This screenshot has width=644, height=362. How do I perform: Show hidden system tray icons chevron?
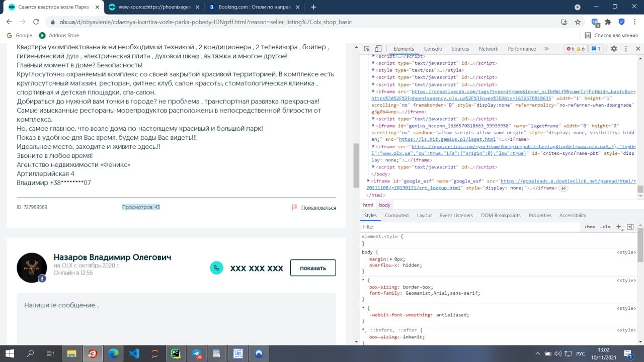[x=538, y=353]
